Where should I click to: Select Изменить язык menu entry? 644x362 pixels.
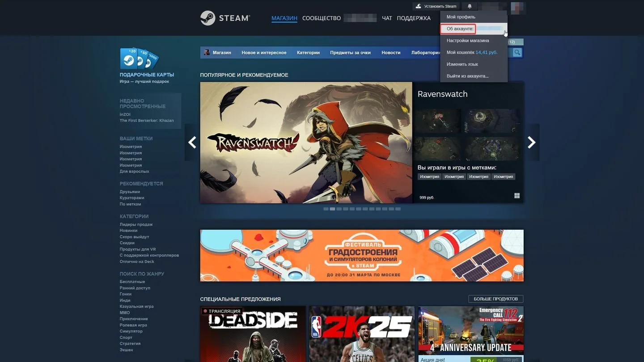click(474, 64)
